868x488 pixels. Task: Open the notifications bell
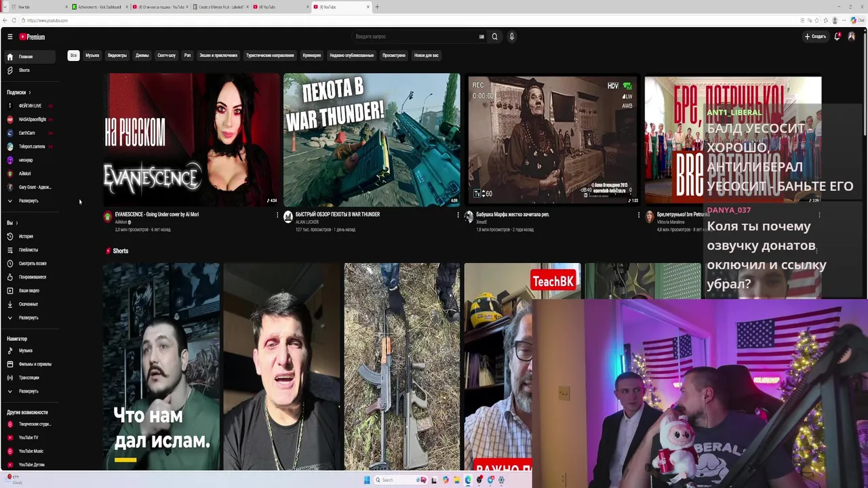(837, 37)
